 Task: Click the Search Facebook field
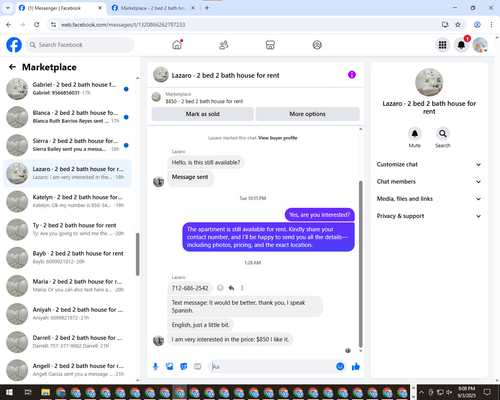[x=80, y=45]
